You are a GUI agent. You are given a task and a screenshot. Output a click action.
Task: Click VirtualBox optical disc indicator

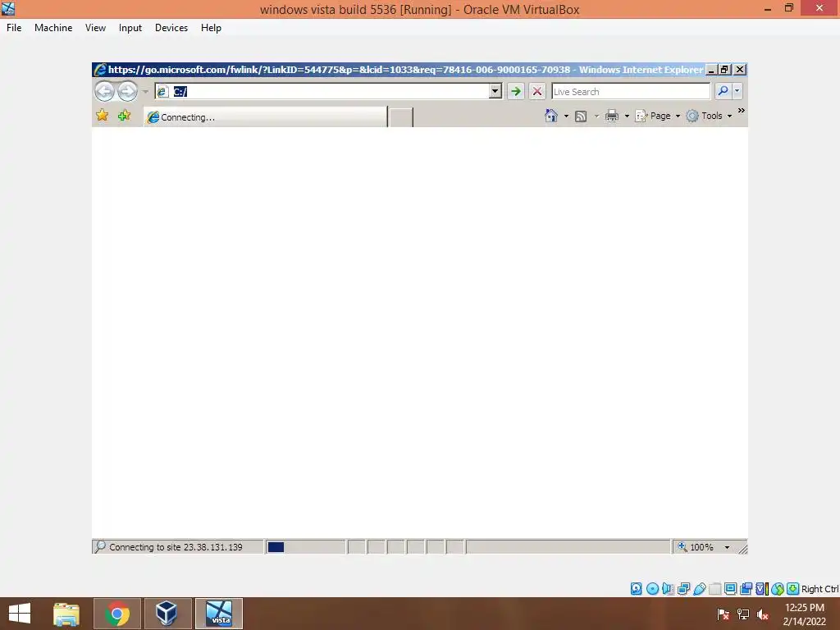pyautogui.click(x=652, y=589)
